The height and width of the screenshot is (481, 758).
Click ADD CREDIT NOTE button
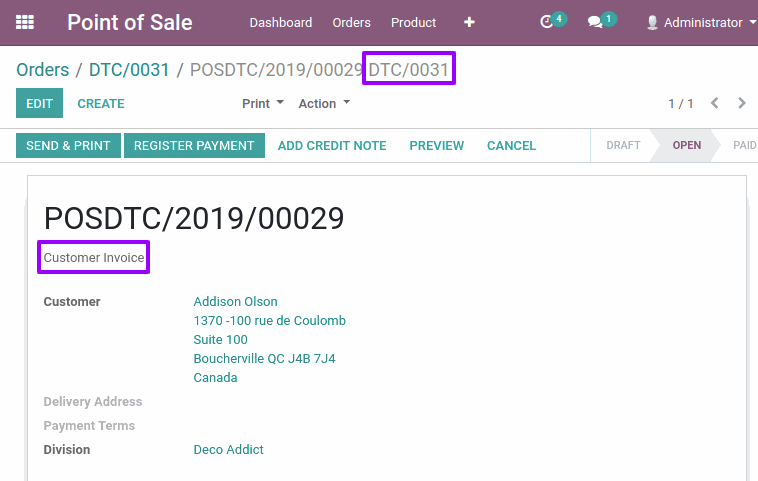pos(332,146)
